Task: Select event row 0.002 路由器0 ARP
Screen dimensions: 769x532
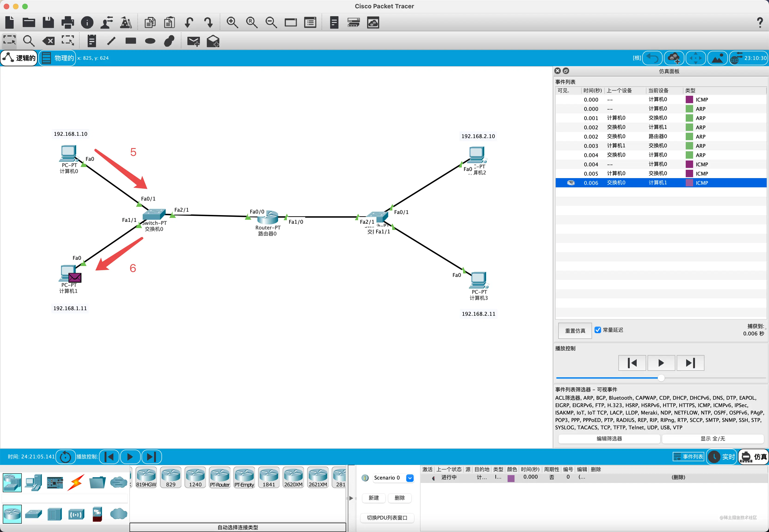Action: tap(661, 136)
